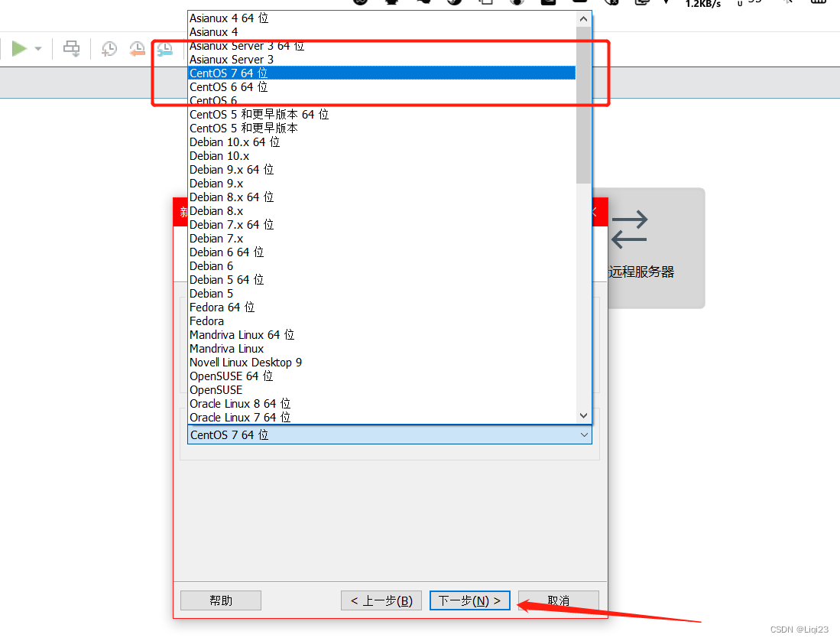Select the Debian 7.x entry

coord(382,239)
